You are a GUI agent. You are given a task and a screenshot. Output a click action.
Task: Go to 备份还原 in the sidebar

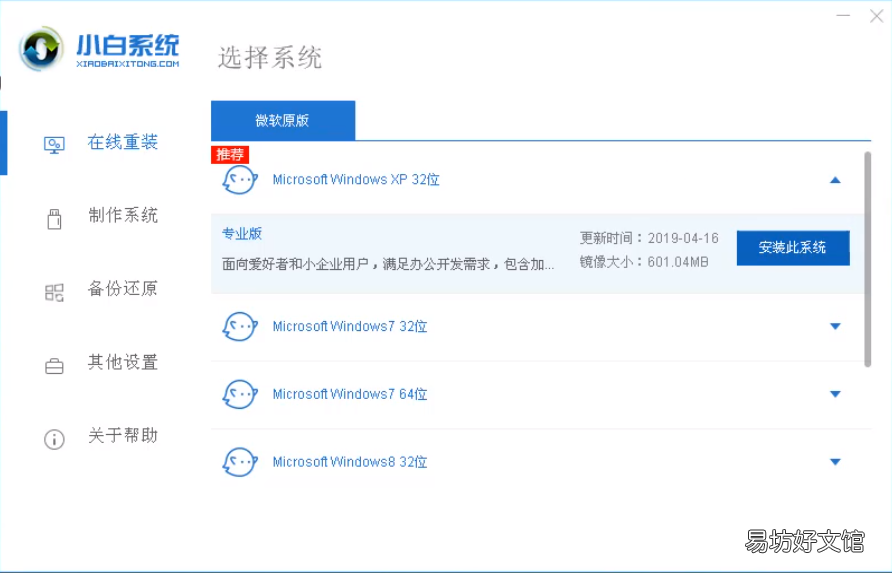pos(123,289)
